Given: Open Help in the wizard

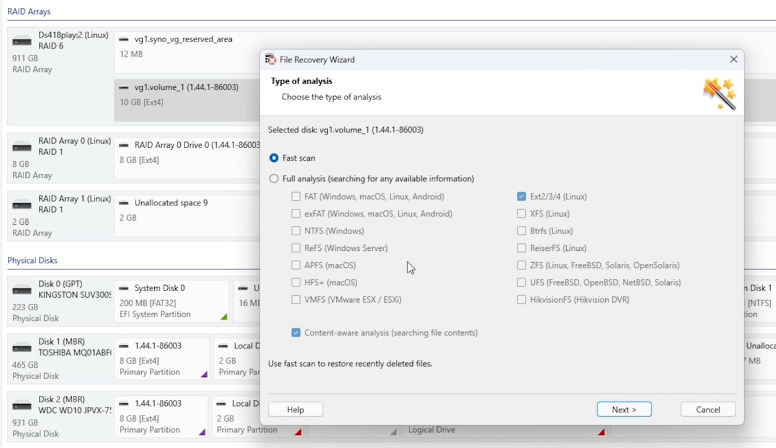Looking at the screenshot, I should coord(295,409).
